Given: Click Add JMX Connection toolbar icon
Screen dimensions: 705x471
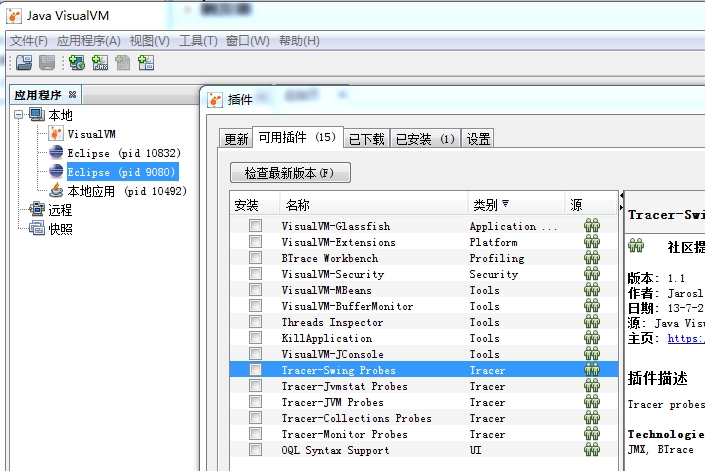Looking at the screenshot, I should (100, 62).
